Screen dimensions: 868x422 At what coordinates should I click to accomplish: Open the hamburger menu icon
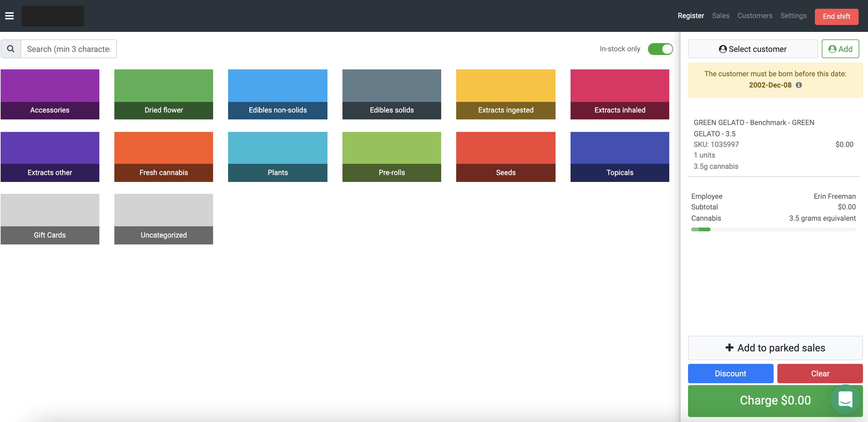pyautogui.click(x=9, y=16)
